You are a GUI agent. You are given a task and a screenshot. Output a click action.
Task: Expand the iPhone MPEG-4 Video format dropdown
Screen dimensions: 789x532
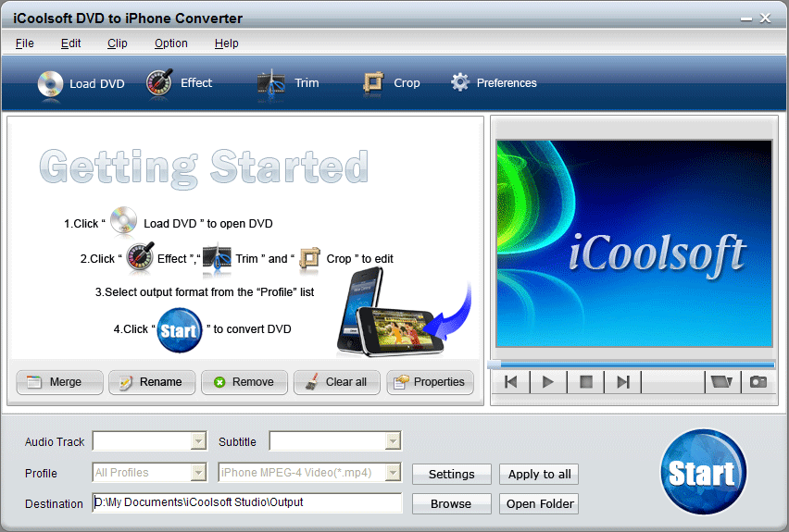(393, 473)
